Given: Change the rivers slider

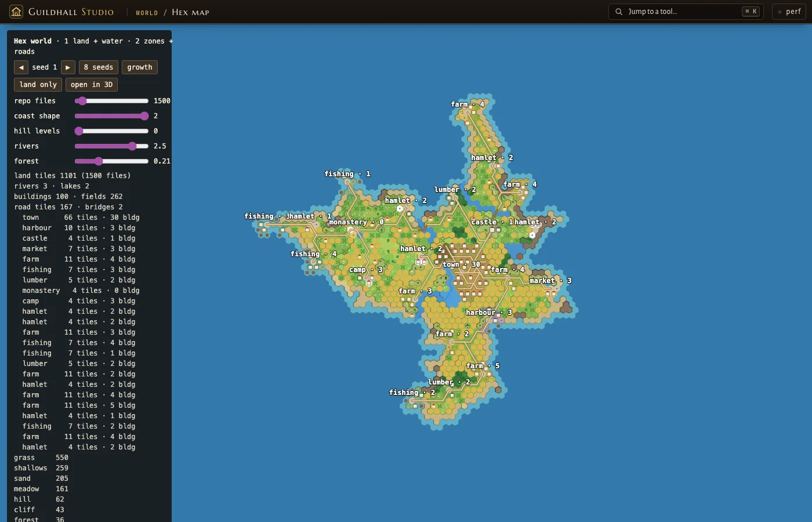Looking at the screenshot, I should pos(111,146).
